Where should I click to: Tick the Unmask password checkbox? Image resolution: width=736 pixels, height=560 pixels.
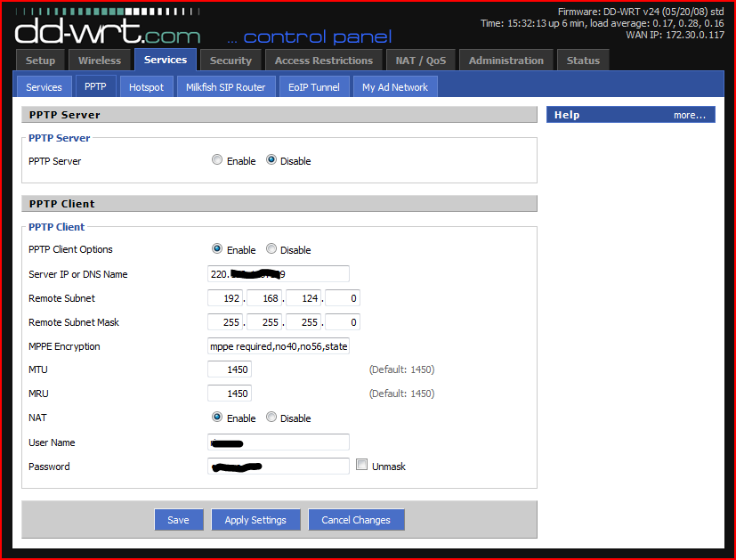(361, 465)
